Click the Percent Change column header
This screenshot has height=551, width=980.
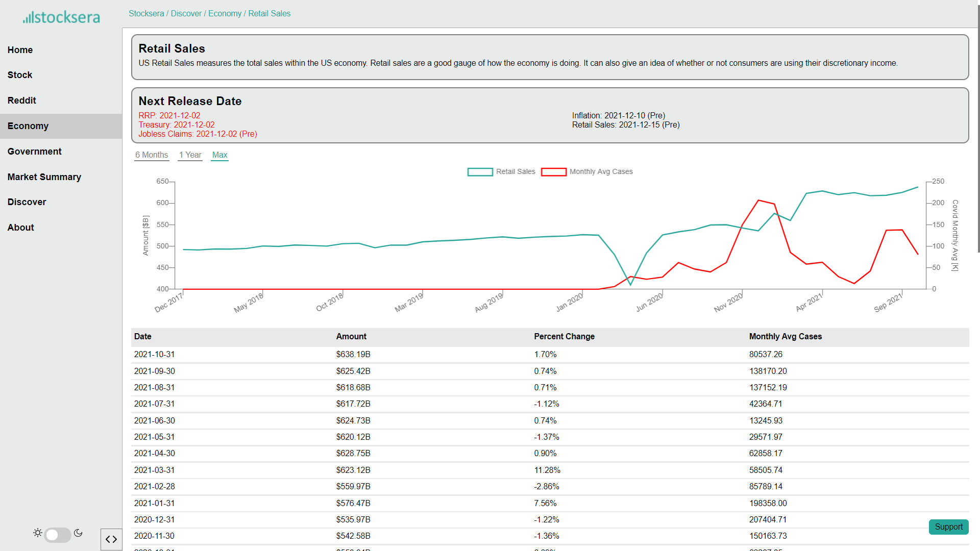coord(564,337)
